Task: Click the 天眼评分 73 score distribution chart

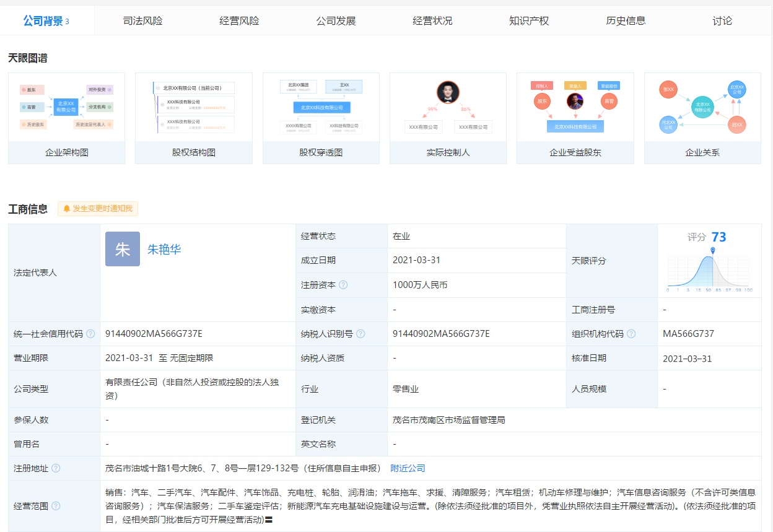Action: (709, 271)
